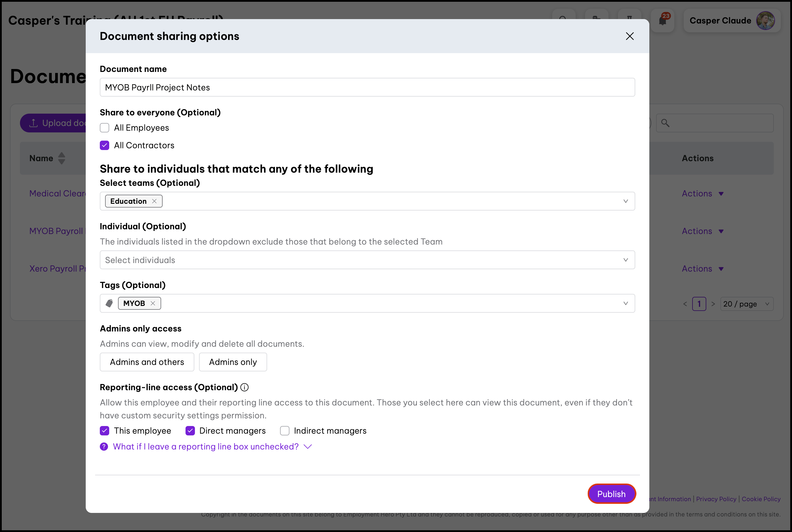The image size is (792, 532).
Task: Click the Reporting-line access info icon
Action: point(244,387)
